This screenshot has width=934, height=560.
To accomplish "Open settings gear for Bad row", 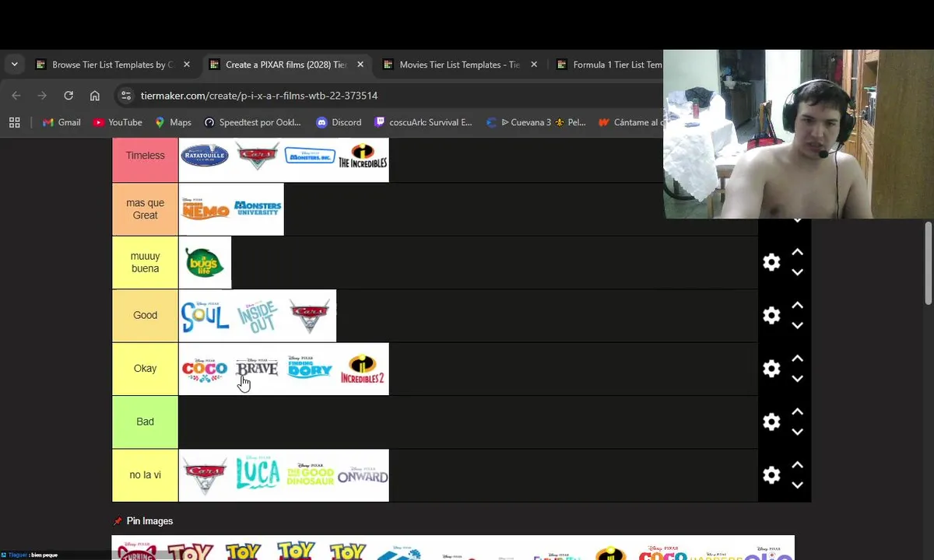I will pos(771,422).
